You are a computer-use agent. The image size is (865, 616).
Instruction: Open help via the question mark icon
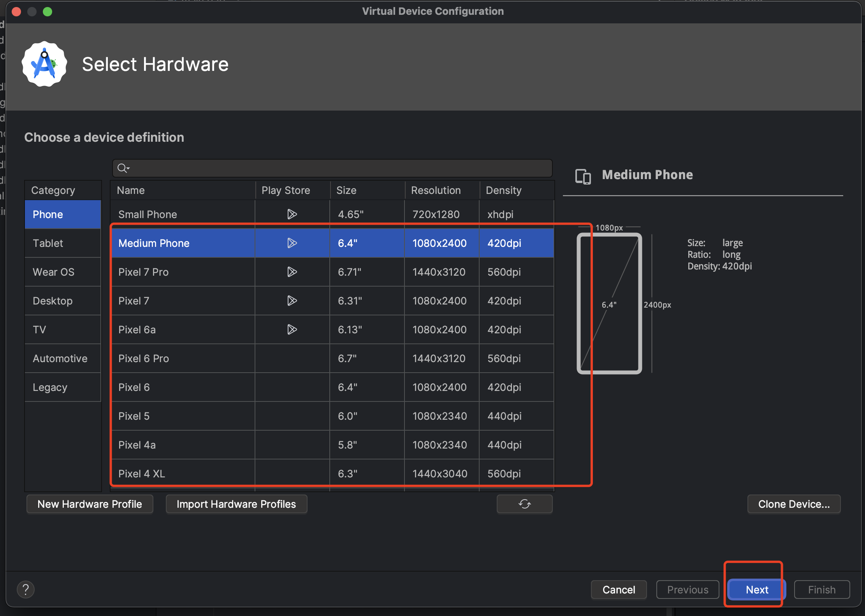pyautogui.click(x=26, y=590)
